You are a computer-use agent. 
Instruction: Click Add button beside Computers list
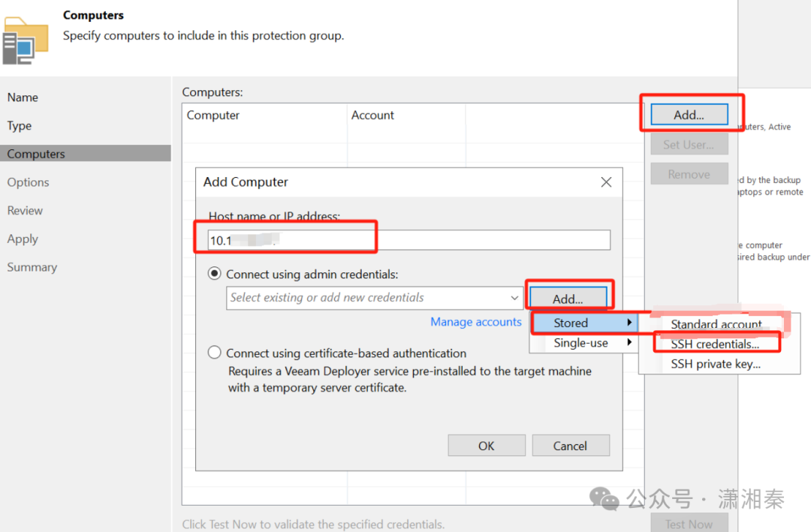pos(689,115)
